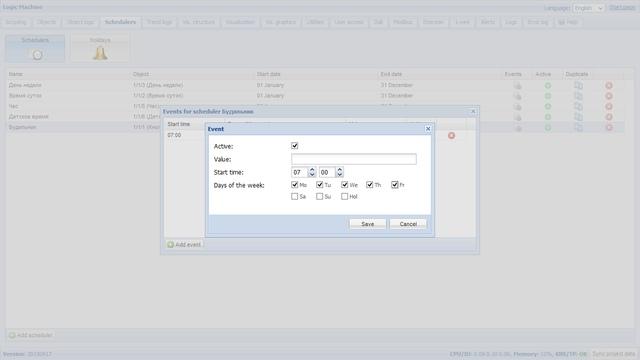Viewport: 640px width, 360px height.
Task: Click the start time hours field
Action: click(x=299, y=172)
